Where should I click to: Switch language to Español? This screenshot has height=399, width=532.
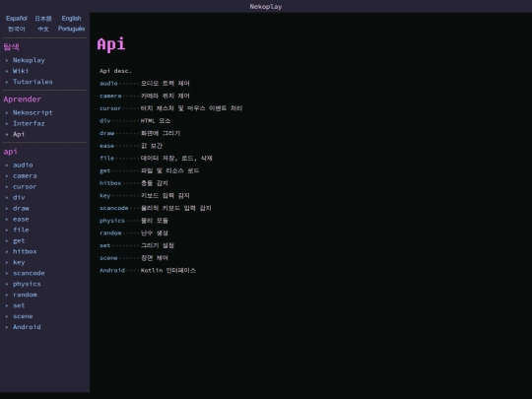[17, 19]
